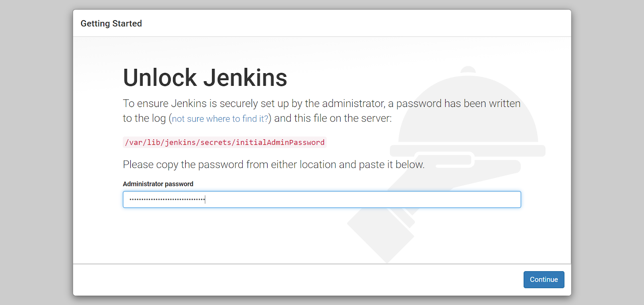
Task: Click the "Please copy the password" instruction text
Action: tap(274, 165)
